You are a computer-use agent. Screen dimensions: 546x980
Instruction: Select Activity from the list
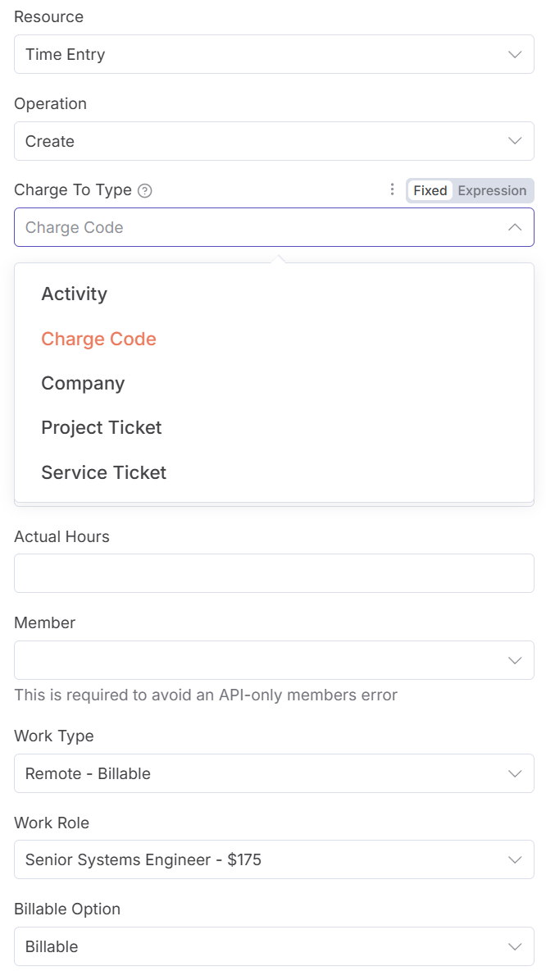coord(75,294)
